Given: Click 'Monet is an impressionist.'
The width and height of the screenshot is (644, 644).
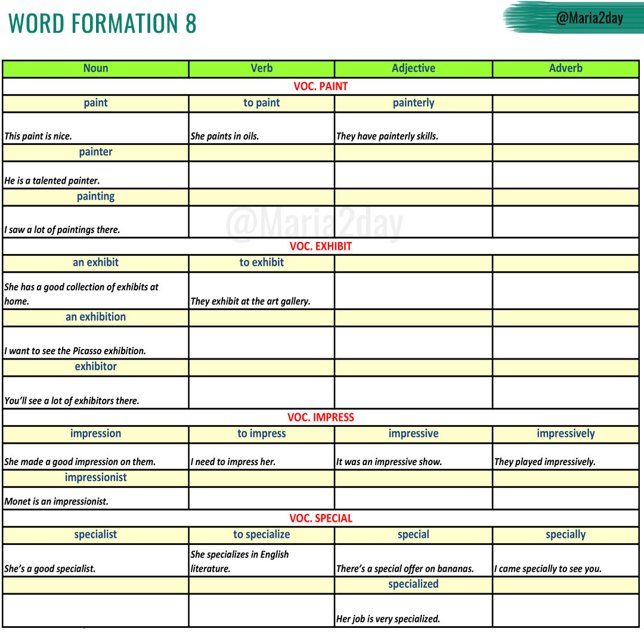Looking at the screenshot, I should tap(56, 501).
